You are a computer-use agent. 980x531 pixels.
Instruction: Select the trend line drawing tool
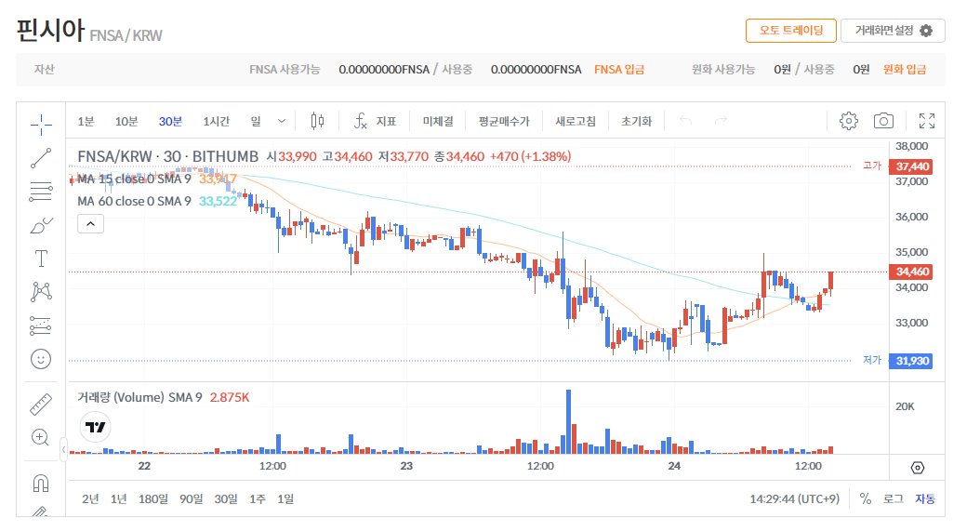(x=41, y=158)
